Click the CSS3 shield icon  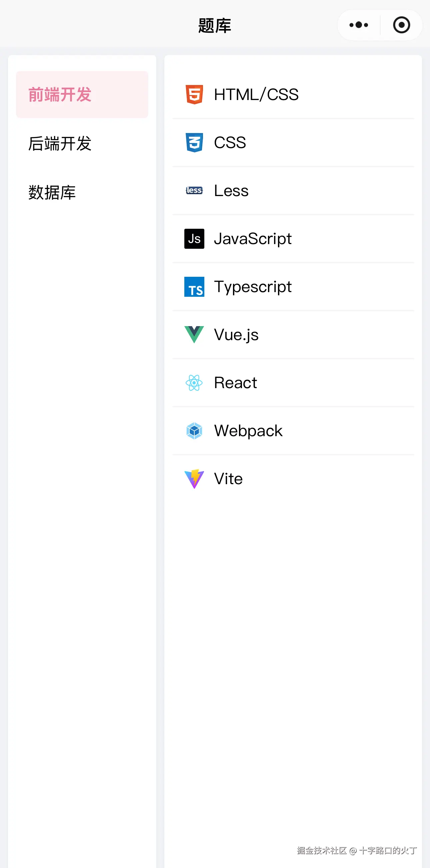(194, 142)
